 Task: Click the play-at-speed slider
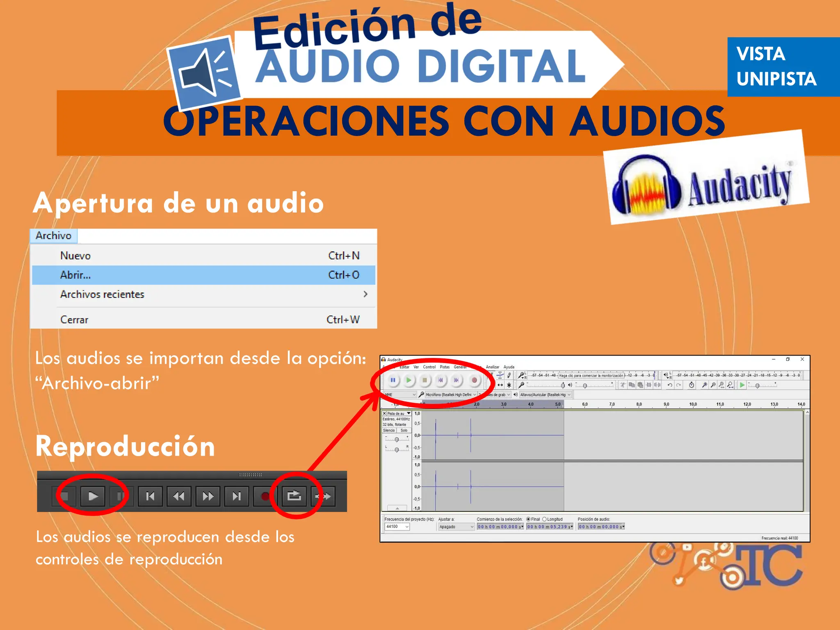coord(762,385)
